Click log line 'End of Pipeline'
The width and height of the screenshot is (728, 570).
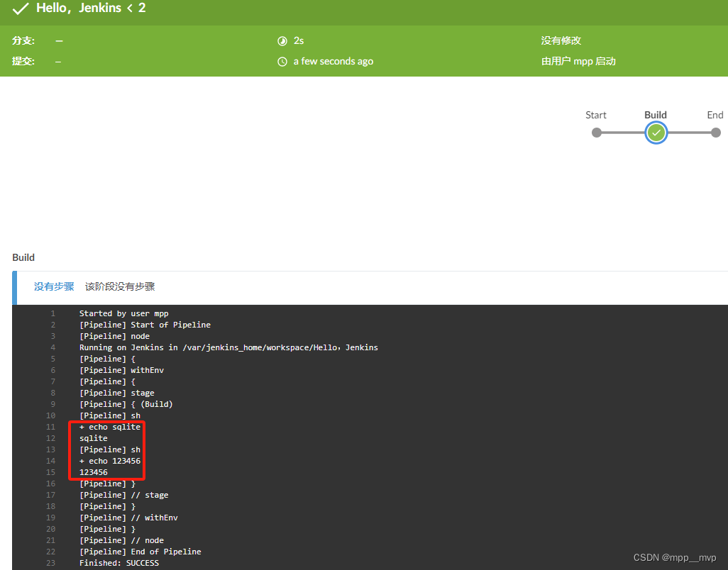[x=140, y=552]
